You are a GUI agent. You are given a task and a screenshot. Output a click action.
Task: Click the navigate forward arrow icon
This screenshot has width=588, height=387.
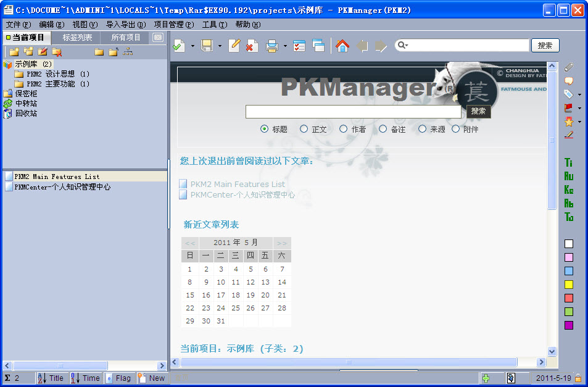[x=381, y=46]
